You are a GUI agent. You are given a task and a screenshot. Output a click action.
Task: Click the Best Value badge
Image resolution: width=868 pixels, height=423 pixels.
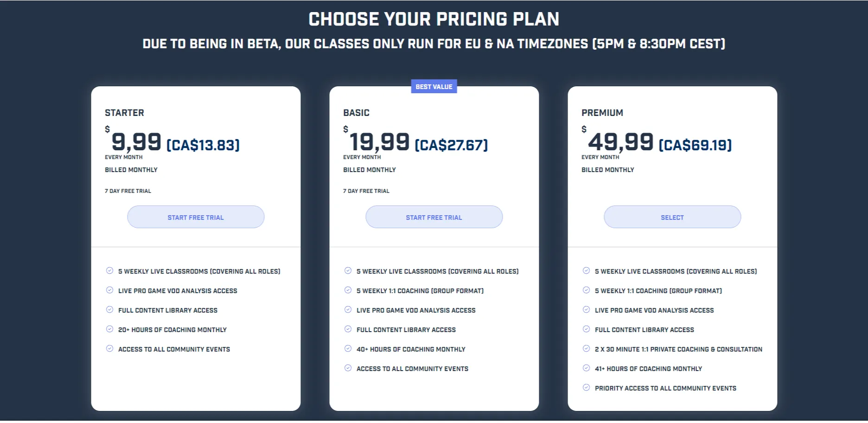(434, 87)
